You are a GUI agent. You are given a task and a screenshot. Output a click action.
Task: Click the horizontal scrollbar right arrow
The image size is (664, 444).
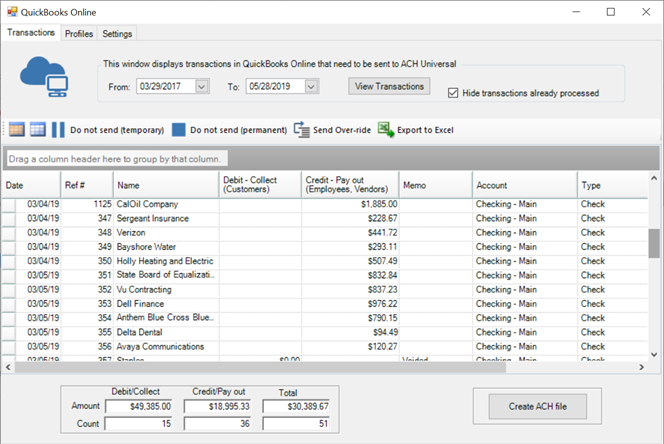pyautogui.click(x=642, y=367)
